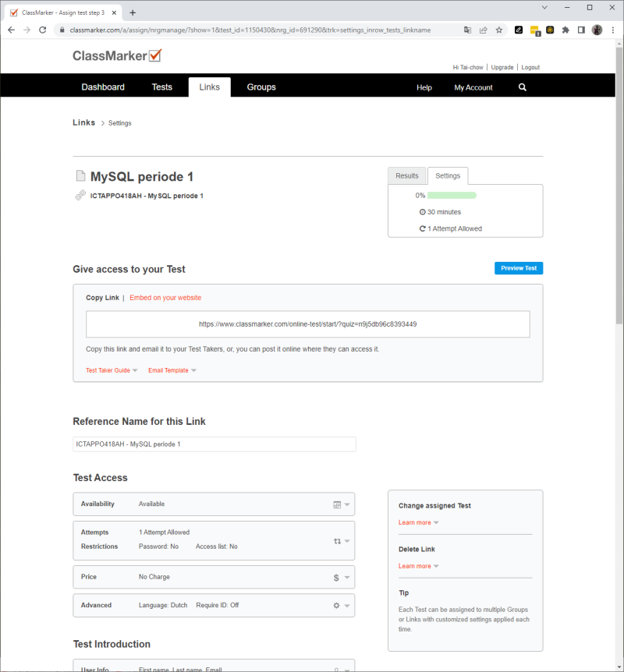This screenshot has height=672, width=624.
Task: Expand the Price settings dropdown arrow
Action: click(x=347, y=578)
